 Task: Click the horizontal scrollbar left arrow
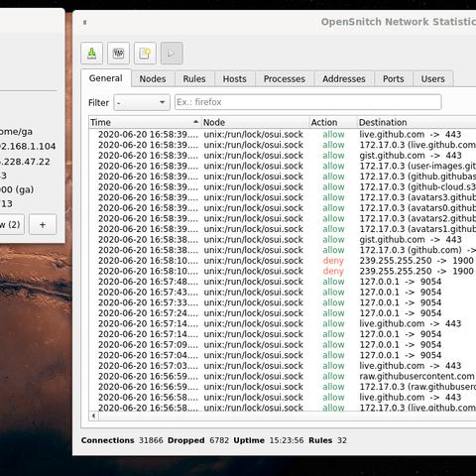click(94, 416)
